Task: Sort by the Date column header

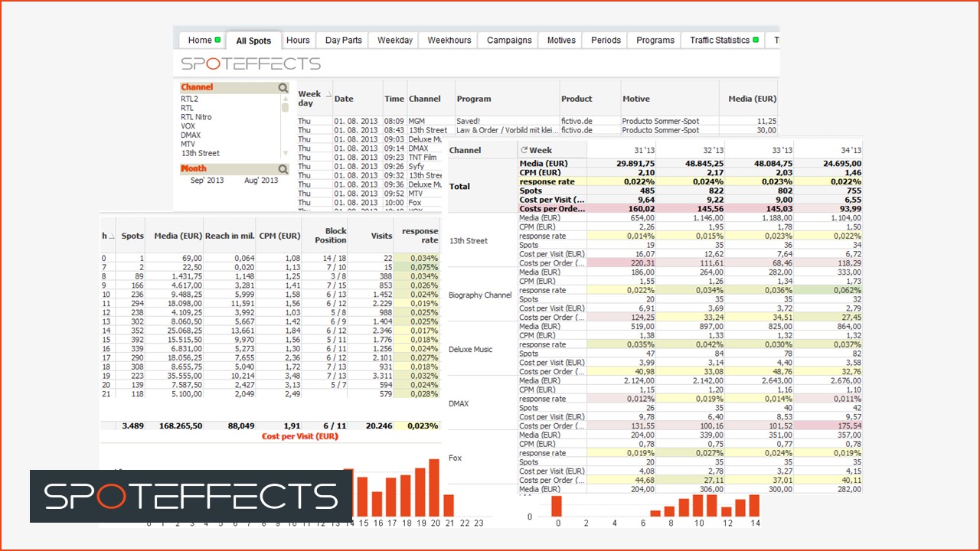Action: (358, 99)
